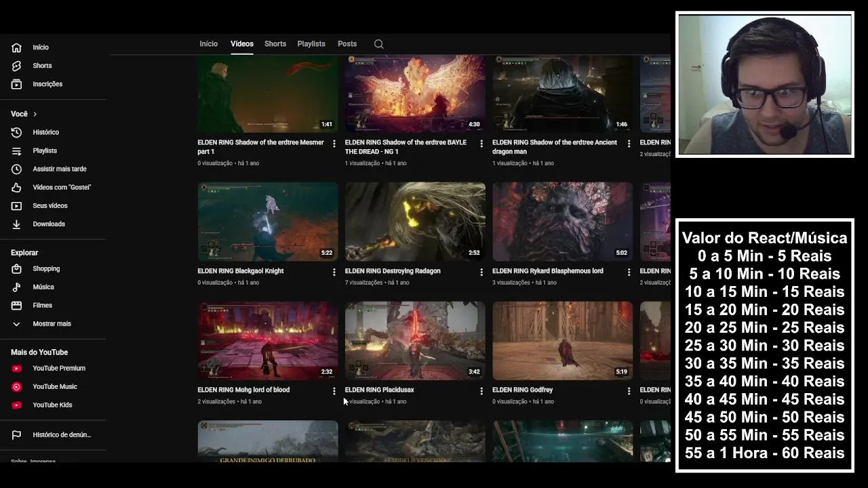Open the Shopping bag icon
The image size is (868, 488).
click(17, 268)
